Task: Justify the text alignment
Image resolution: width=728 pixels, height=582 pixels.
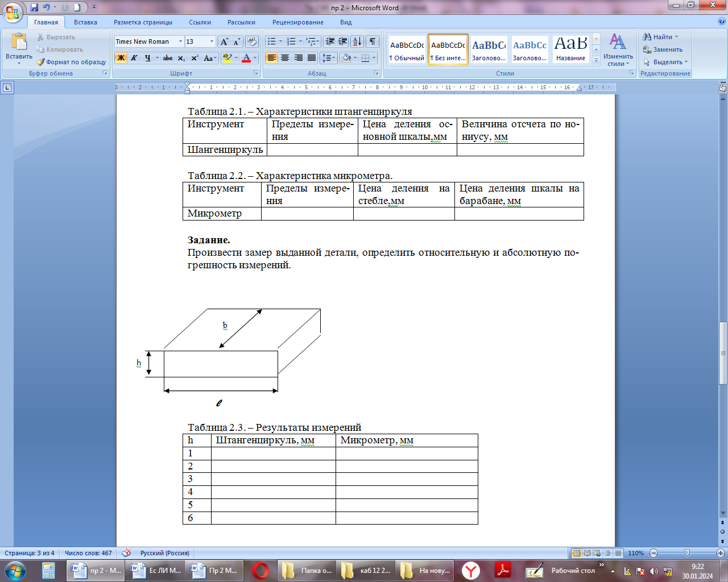Action: (312, 58)
